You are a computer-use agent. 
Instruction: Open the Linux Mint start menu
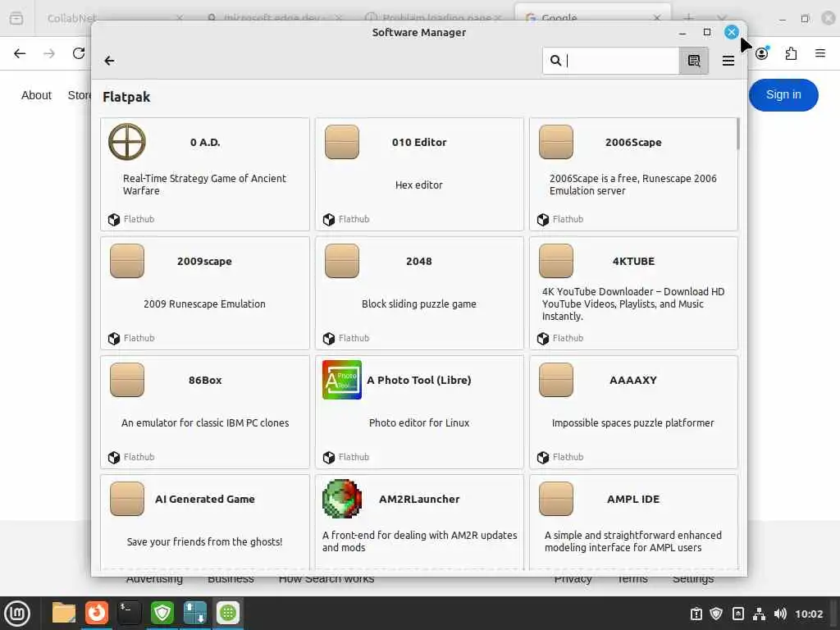[17, 614]
